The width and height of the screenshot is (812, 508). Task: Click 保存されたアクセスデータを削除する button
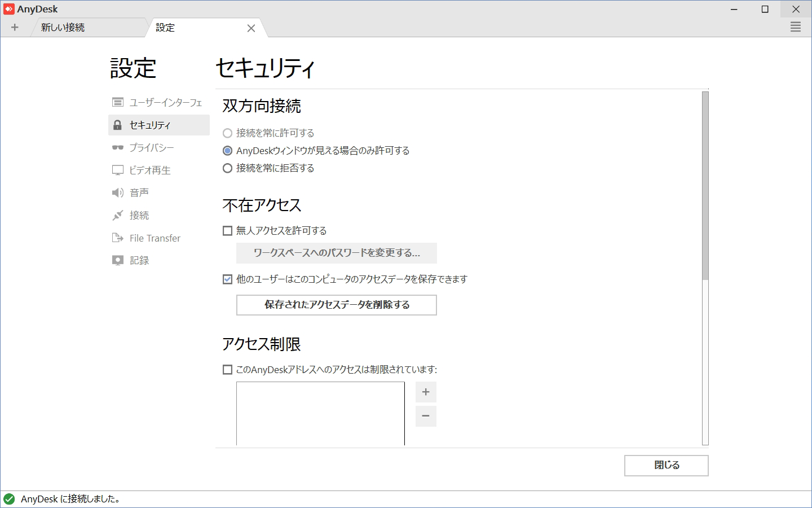[336, 305]
